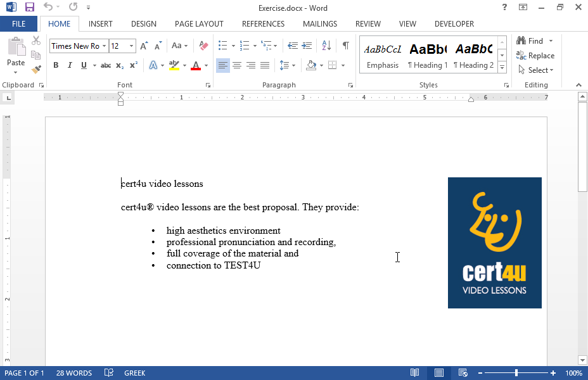Open Text Effects and Typography
This screenshot has height=380, width=588.
pyautogui.click(x=153, y=66)
